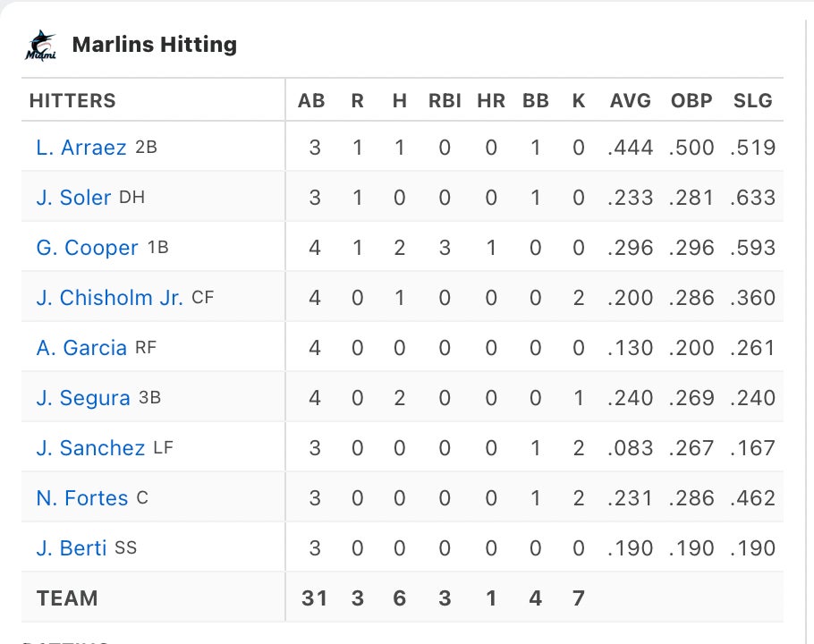View J. Segura player profile
The image size is (814, 644).
click(83, 398)
